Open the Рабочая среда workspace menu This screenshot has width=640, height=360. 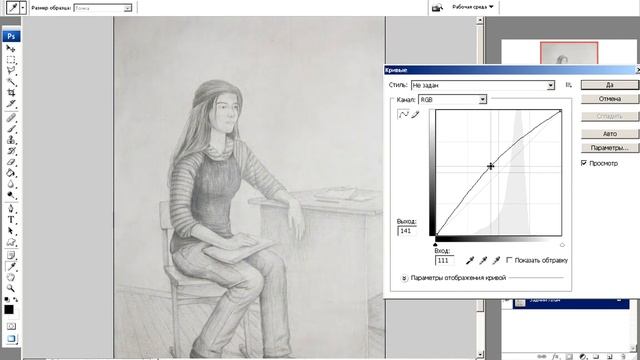click(473, 7)
